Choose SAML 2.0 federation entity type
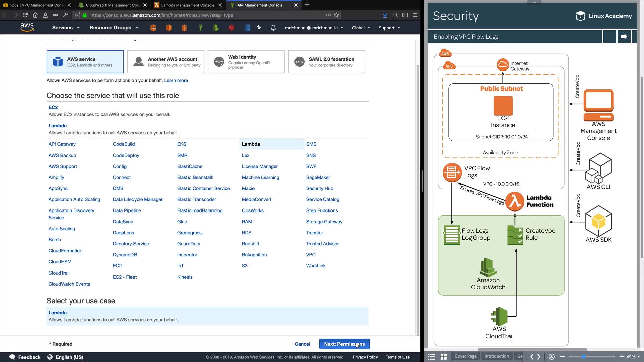 [326, 62]
